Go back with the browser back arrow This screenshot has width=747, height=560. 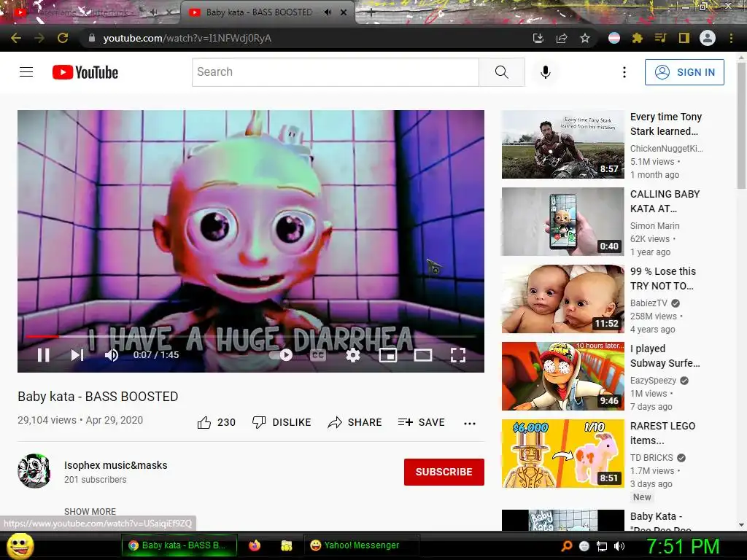[x=16, y=38]
